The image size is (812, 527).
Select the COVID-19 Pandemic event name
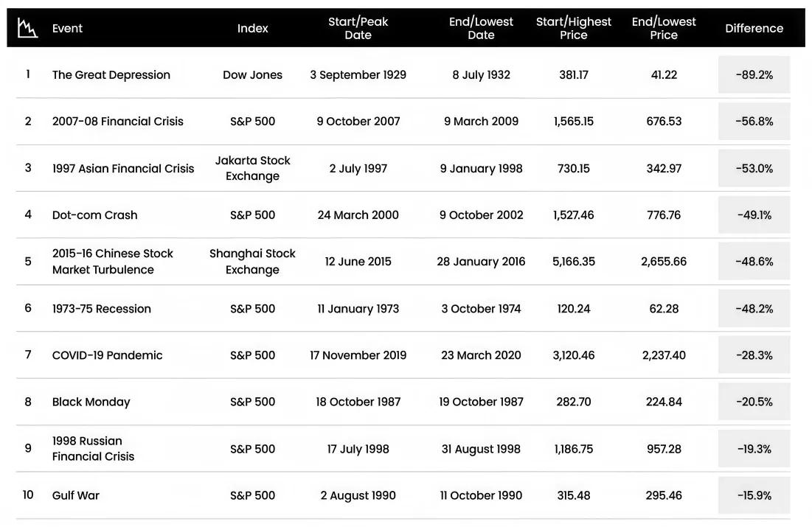(107, 356)
